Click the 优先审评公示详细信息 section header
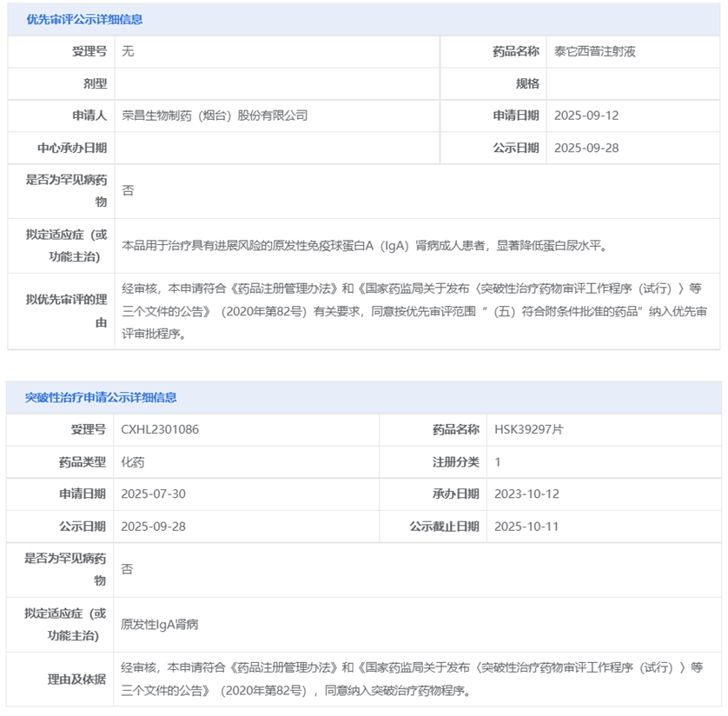The height and width of the screenshot is (716, 728). (84, 19)
